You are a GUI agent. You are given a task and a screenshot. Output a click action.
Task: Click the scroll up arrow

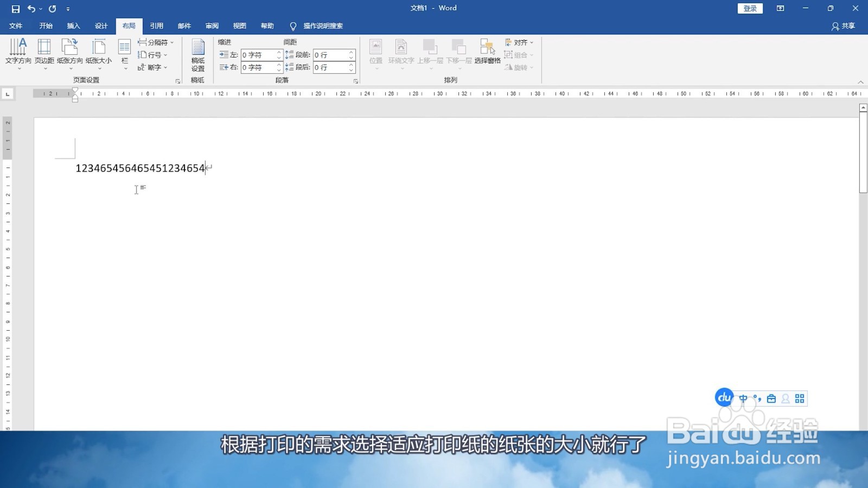pyautogui.click(x=863, y=108)
